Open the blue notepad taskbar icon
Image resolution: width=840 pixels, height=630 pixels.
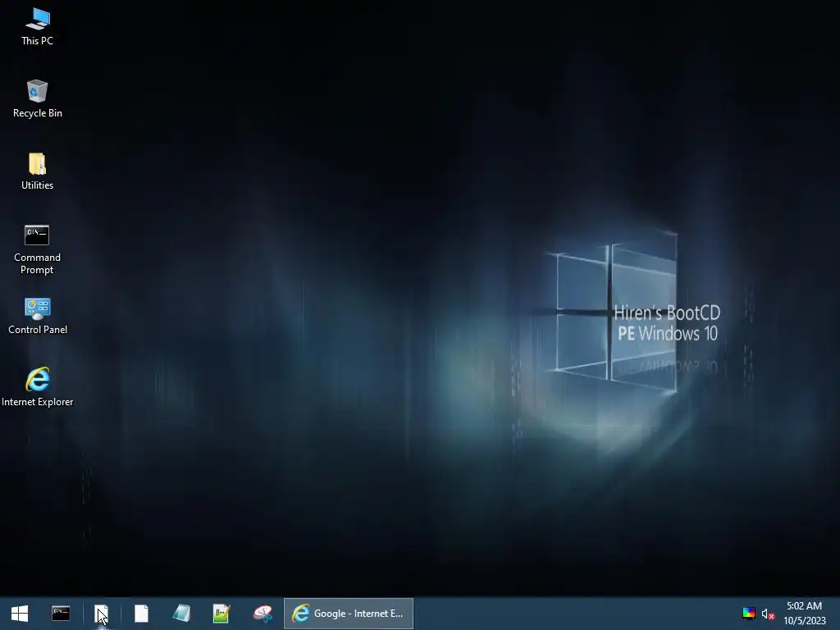pos(181,614)
